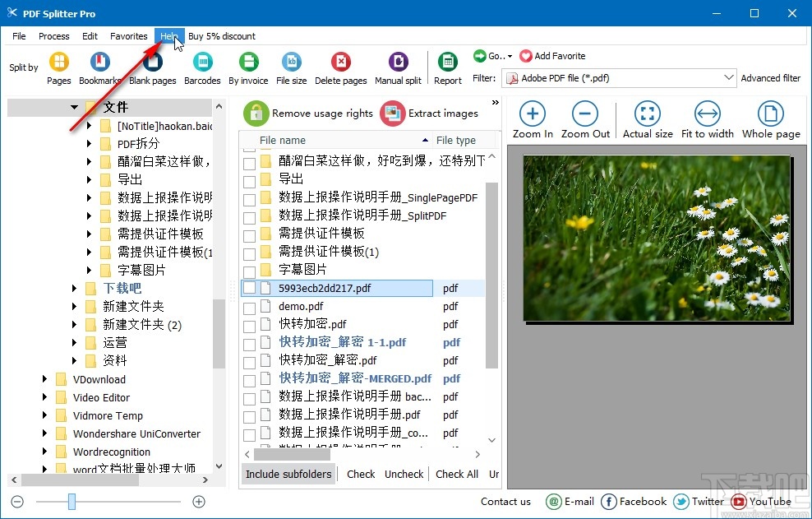The width and height of the screenshot is (812, 519).
Task: Select split by Pages icon
Action: point(58,63)
